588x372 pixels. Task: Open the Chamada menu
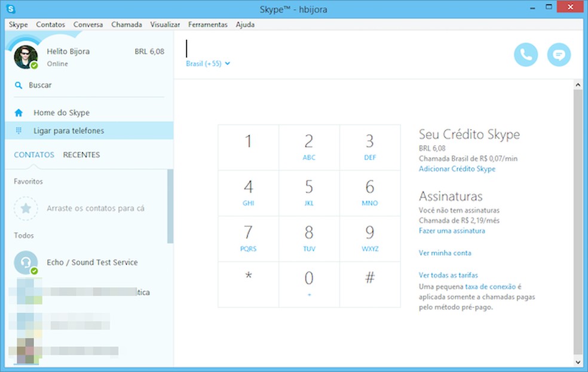tap(126, 24)
